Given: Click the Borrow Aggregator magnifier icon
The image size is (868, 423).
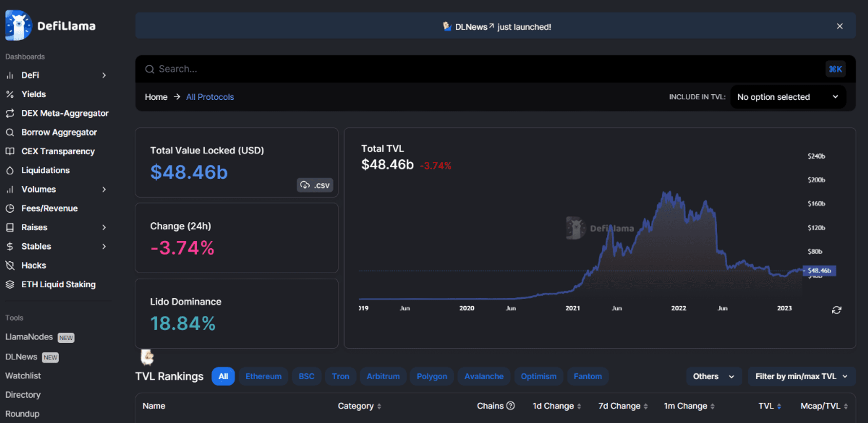Looking at the screenshot, I should [x=10, y=132].
